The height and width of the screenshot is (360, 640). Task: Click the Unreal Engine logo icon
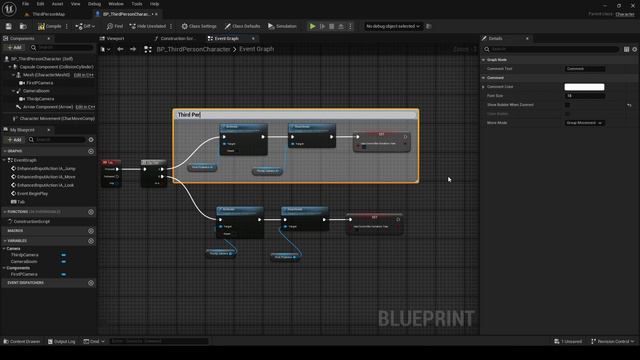9,9
